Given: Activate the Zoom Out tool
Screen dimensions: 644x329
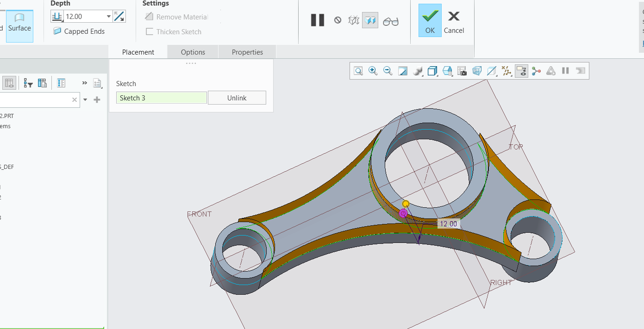Looking at the screenshot, I should pyautogui.click(x=388, y=71).
